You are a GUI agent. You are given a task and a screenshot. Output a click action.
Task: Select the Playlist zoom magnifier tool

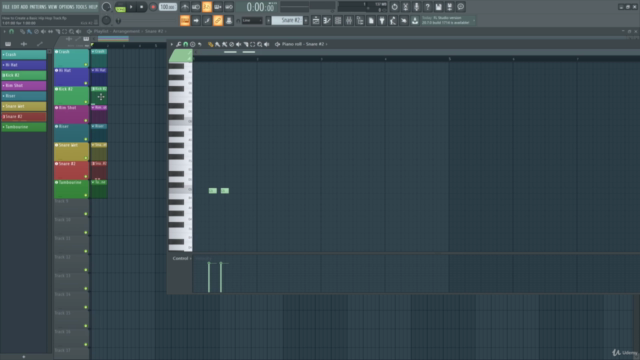click(71, 31)
